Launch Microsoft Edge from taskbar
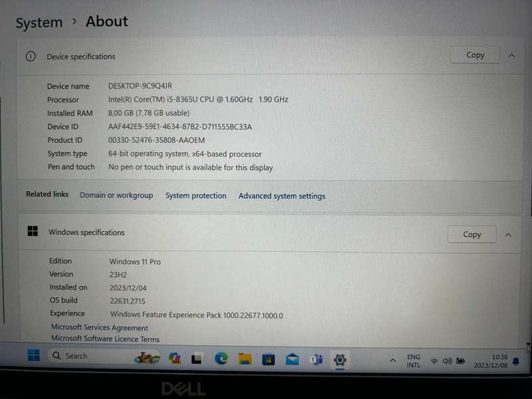 221,358
